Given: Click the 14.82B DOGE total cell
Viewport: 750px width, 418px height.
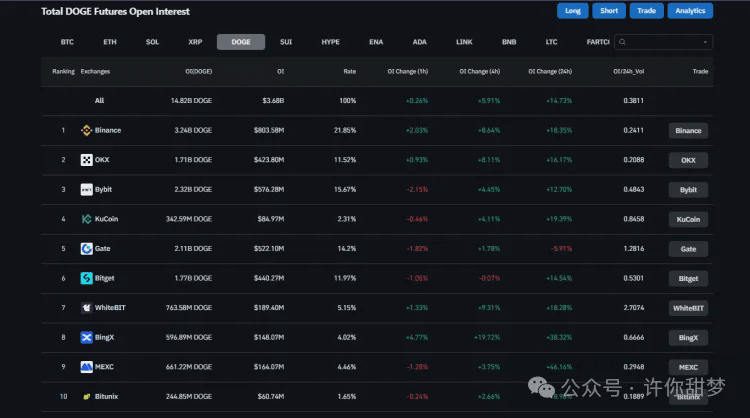Looking at the screenshot, I should click(191, 100).
